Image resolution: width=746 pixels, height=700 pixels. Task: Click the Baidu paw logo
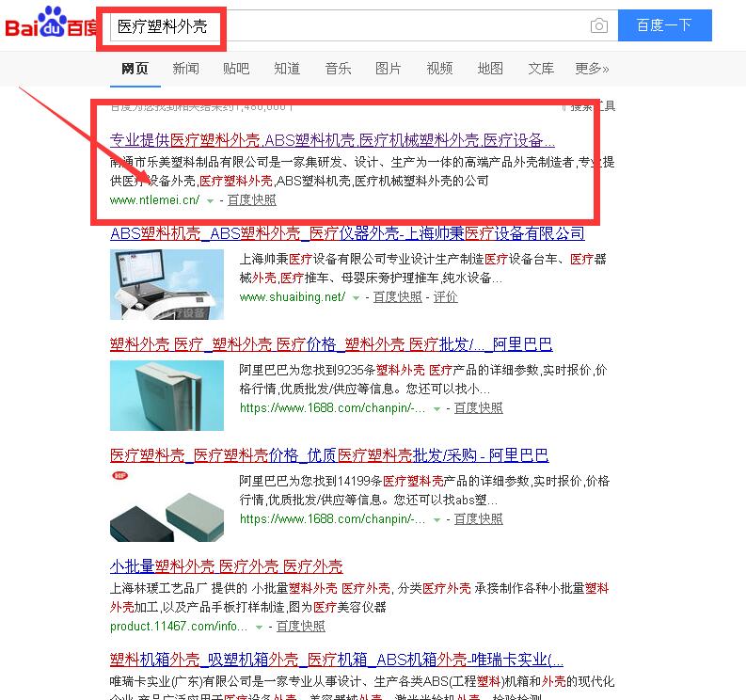(52, 22)
